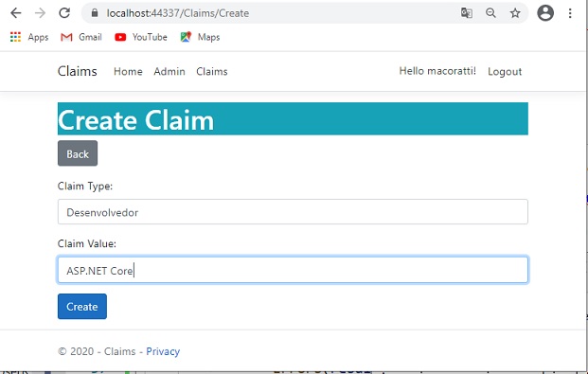The image size is (588, 374).
Task: Bookmark this page with star icon
Action: click(515, 13)
